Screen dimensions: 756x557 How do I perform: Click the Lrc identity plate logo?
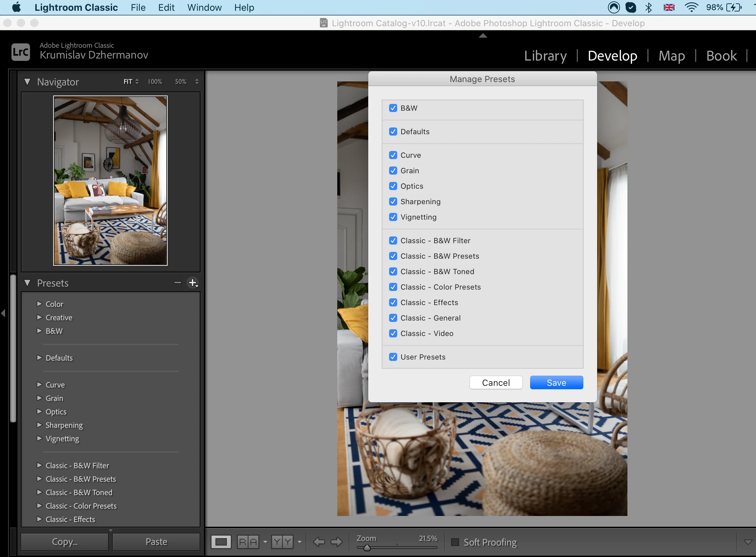(x=21, y=52)
